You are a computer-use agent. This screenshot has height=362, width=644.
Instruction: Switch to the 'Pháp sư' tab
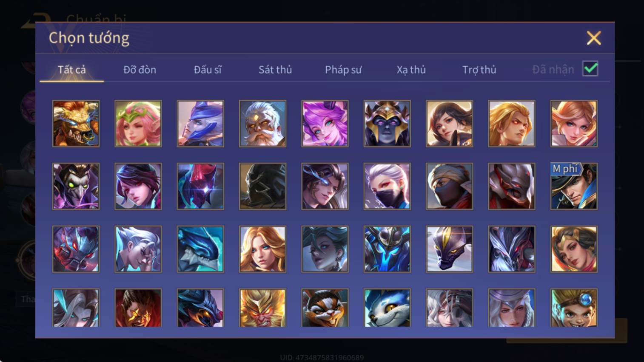(343, 70)
